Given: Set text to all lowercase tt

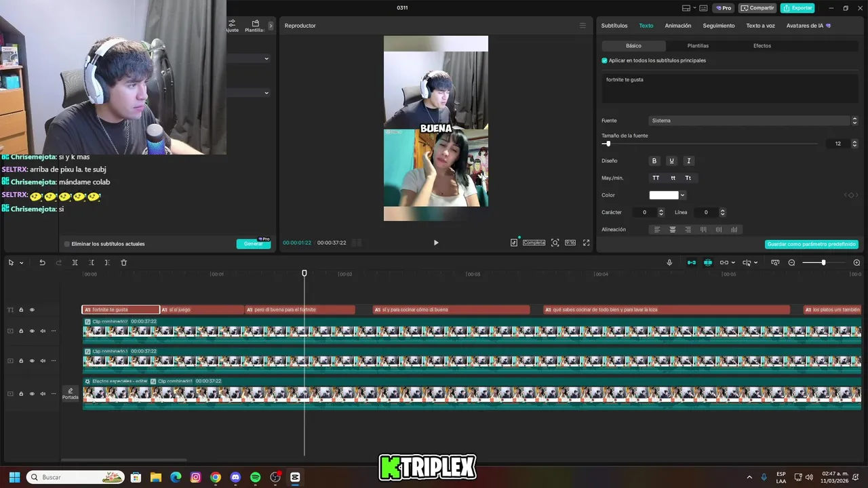Looking at the screenshot, I should [x=673, y=178].
